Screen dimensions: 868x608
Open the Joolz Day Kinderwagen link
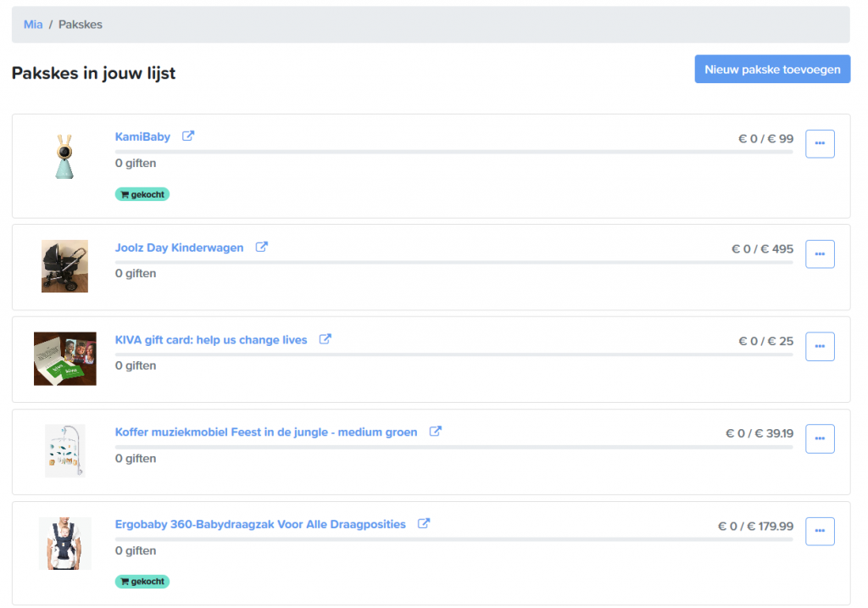(180, 248)
